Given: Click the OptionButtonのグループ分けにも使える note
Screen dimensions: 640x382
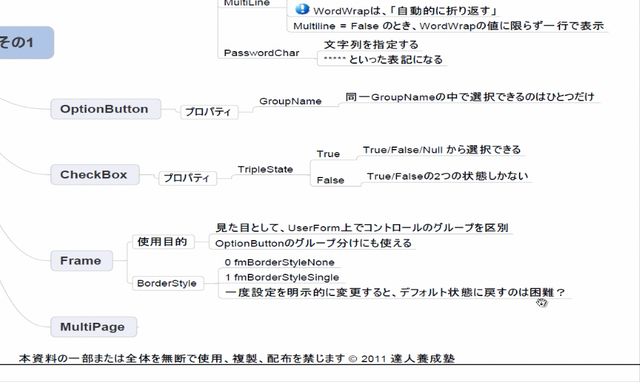Looking at the screenshot, I should point(313,243).
